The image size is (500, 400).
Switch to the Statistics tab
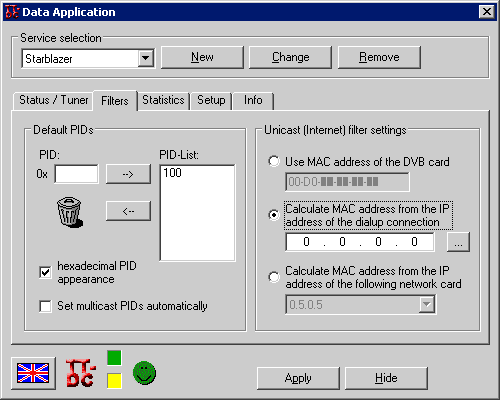point(163,100)
